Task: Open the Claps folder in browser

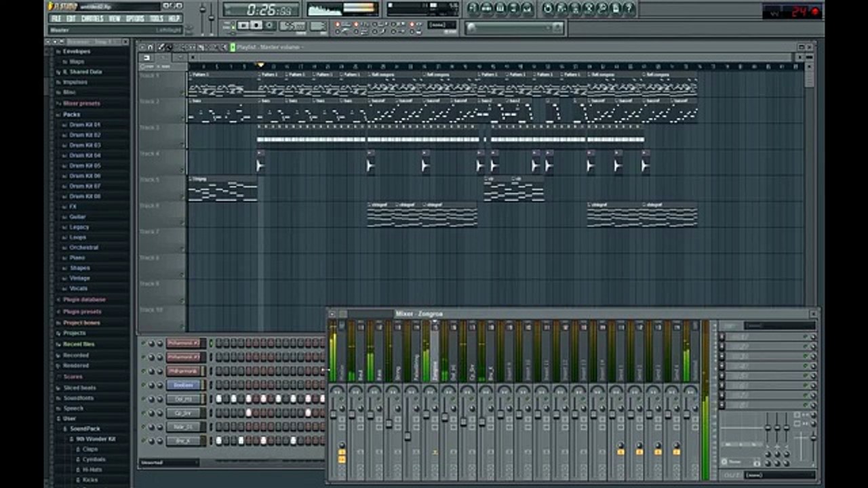Action: [x=90, y=449]
